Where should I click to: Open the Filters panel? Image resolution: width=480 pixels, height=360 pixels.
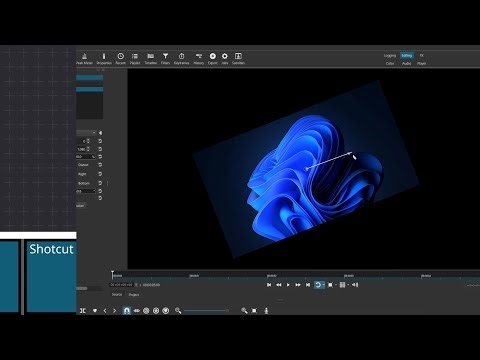pyautogui.click(x=165, y=59)
